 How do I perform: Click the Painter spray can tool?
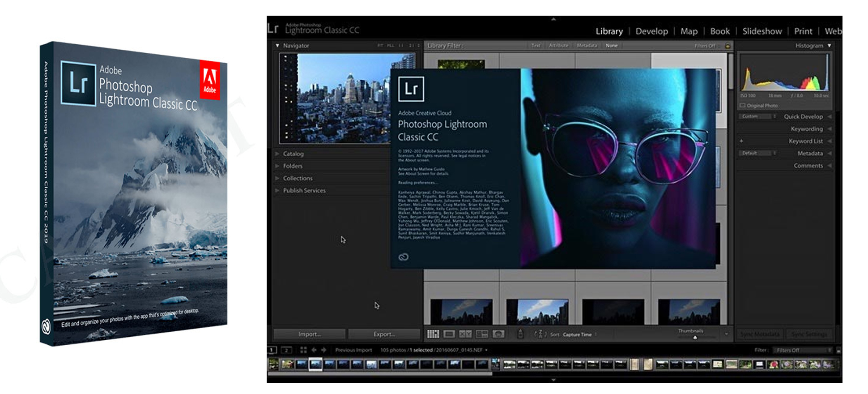[x=520, y=334]
